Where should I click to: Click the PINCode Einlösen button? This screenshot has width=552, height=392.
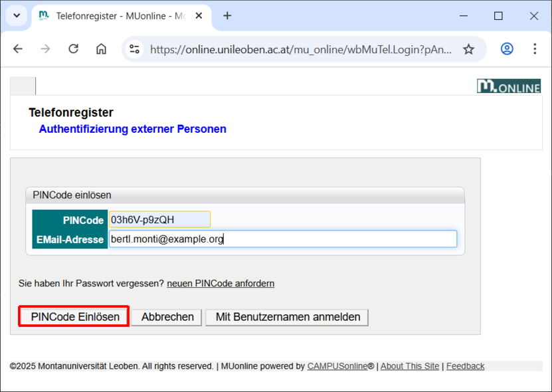[x=73, y=316]
